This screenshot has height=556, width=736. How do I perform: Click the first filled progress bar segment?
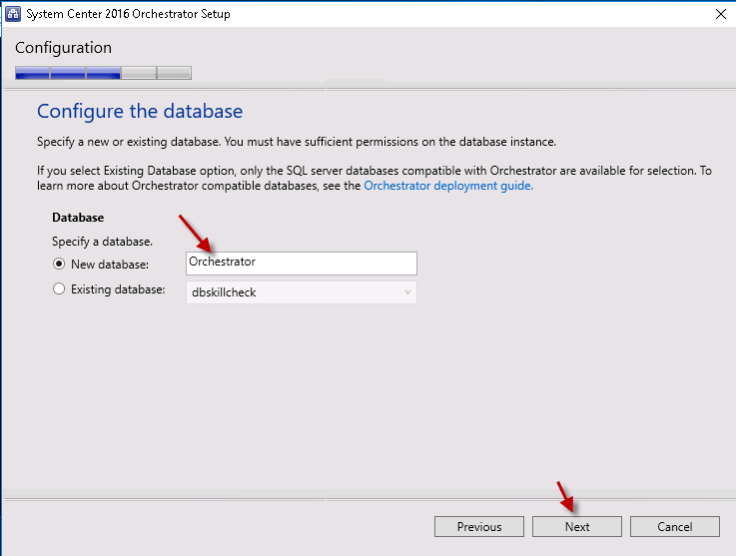click(x=32, y=73)
